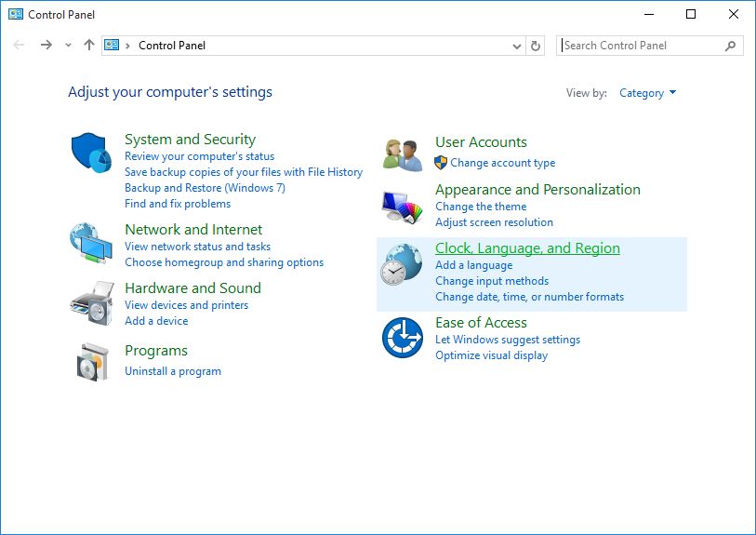Click the Control Panel title bar icon
756x535 pixels.
(x=16, y=14)
